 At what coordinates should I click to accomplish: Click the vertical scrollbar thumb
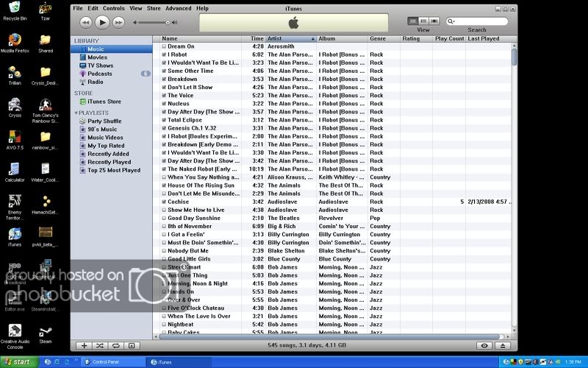click(514, 57)
